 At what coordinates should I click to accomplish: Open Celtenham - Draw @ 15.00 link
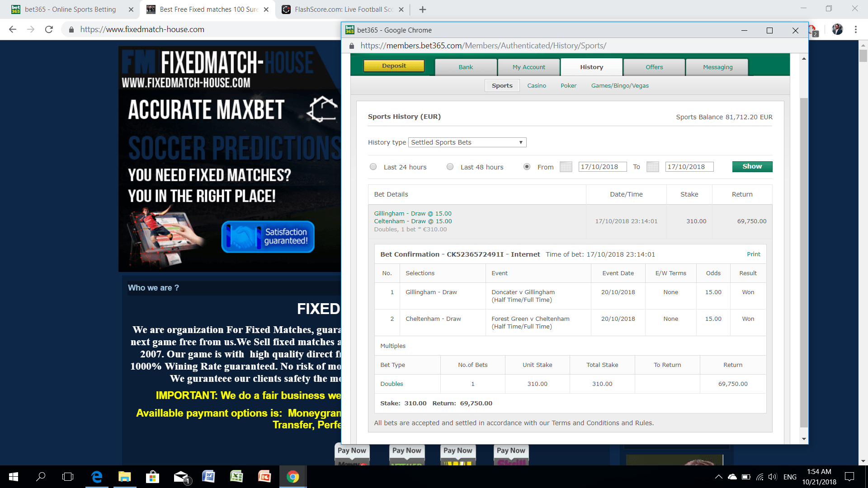pos(413,221)
